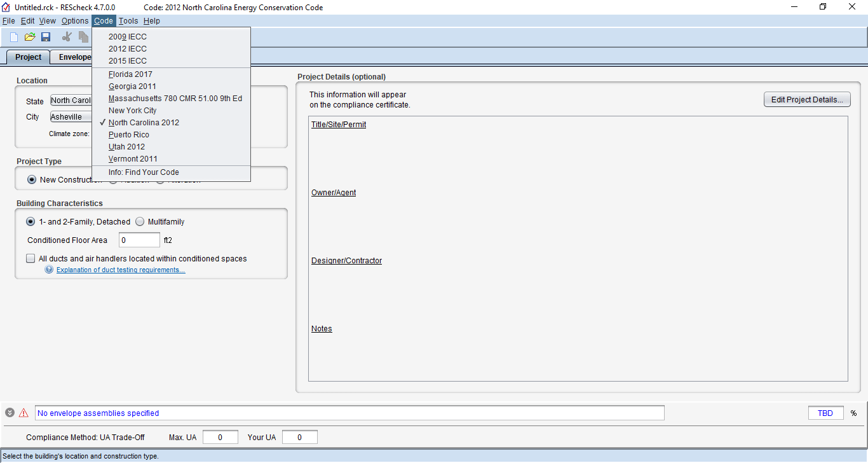Pick Info: Find Your Code entry
The image size is (868, 463).
click(144, 172)
